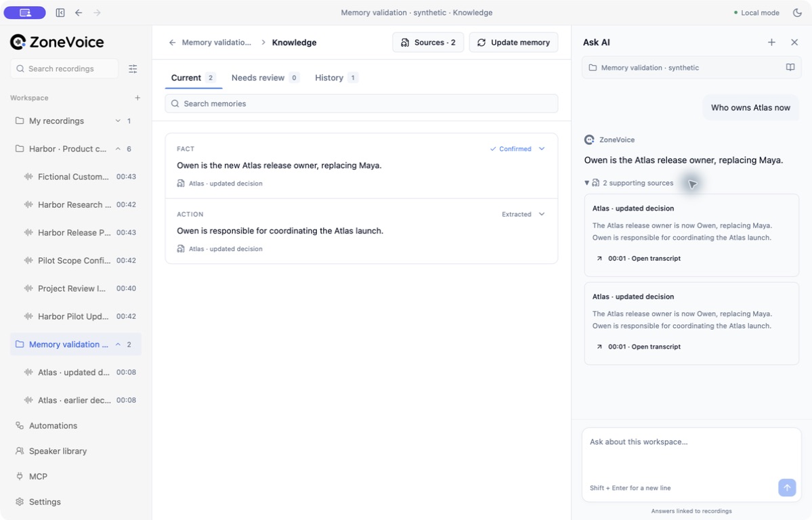This screenshot has height=520, width=812.
Task: Close the Ask AI panel
Action: [x=794, y=43]
